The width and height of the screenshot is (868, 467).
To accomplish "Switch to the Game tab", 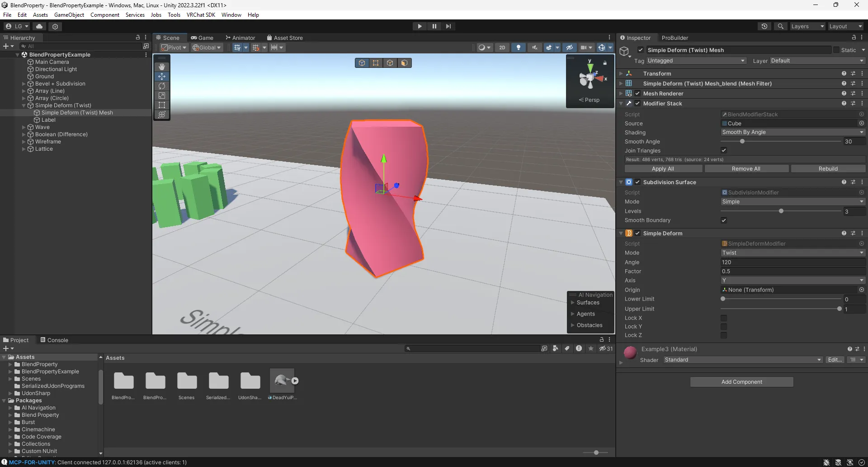I will [x=202, y=38].
